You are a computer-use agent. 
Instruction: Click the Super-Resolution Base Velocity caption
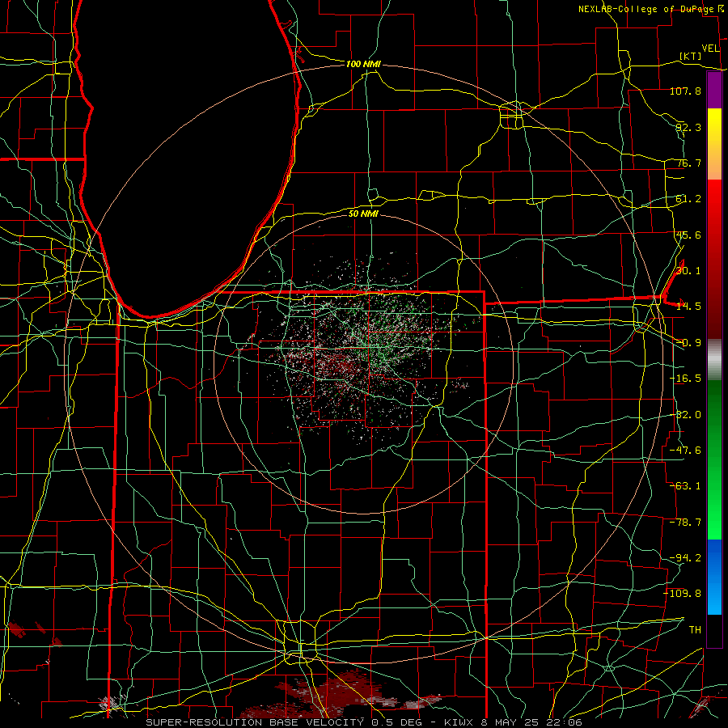click(364, 722)
